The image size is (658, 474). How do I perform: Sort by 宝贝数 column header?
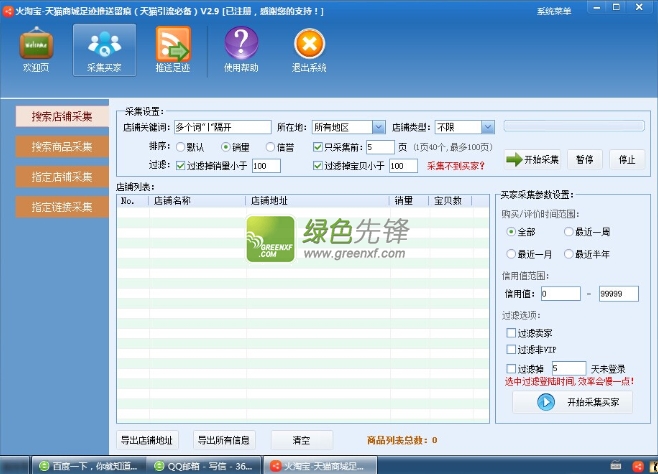[451, 201]
